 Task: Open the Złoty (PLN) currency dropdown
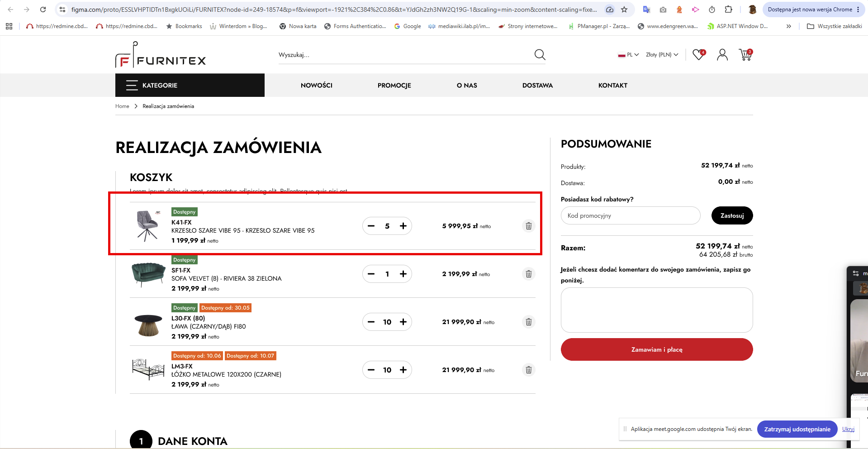662,55
